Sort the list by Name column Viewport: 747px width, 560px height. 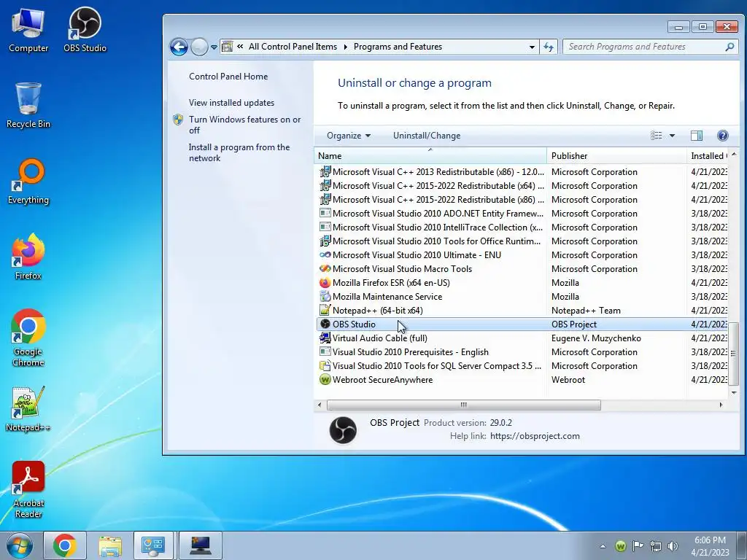click(x=430, y=156)
